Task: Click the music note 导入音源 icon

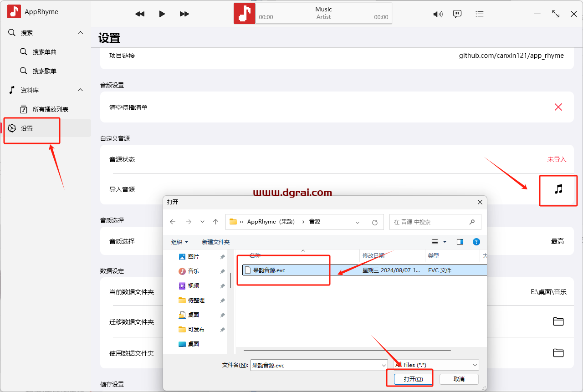Action: 558,189
